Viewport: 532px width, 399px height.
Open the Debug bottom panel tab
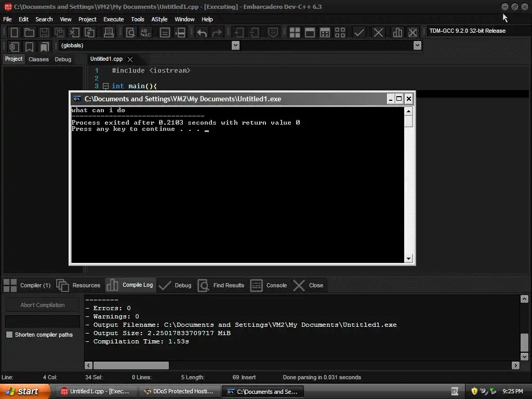pos(175,285)
